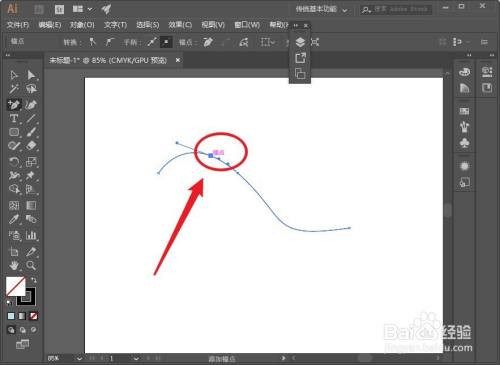Remove selected anchor points button
The image size is (500, 365).
pyautogui.click(x=208, y=42)
